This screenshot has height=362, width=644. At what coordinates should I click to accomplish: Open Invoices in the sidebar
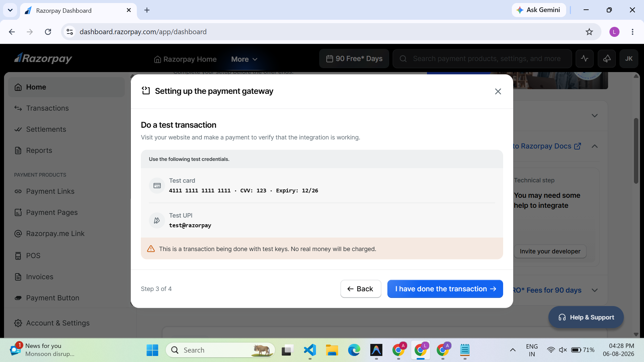66,277
